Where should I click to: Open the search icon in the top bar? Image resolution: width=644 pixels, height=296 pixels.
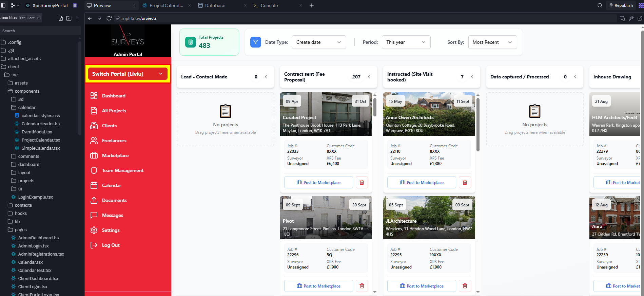click(600, 5)
